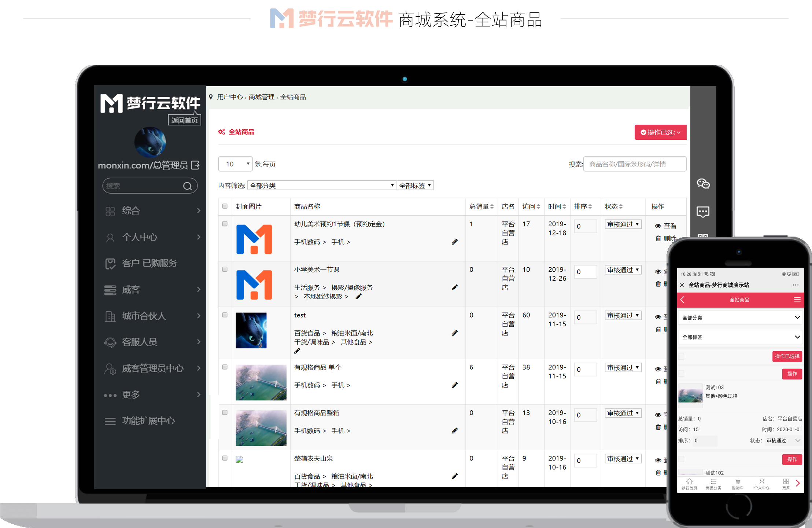Image resolution: width=812 pixels, height=528 pixels.
Task: Click edit pencil for 整箱农夫山泉 row
Action: pos(455,476)
